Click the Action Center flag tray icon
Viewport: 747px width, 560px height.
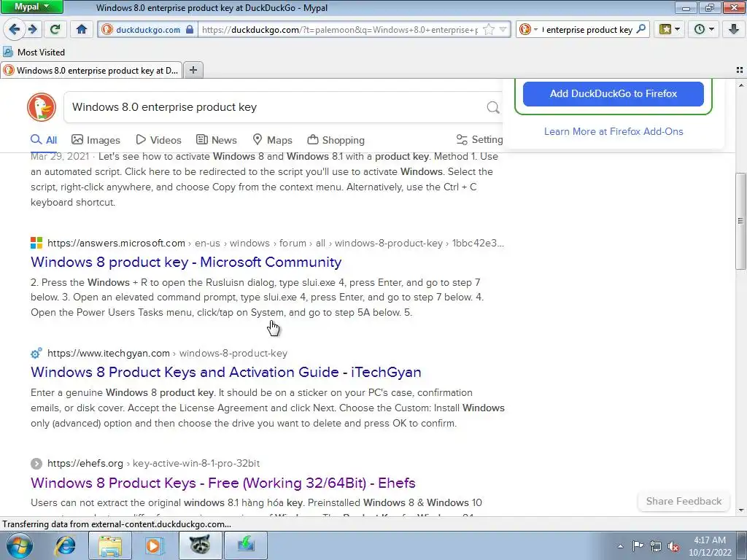coord(638,546)
